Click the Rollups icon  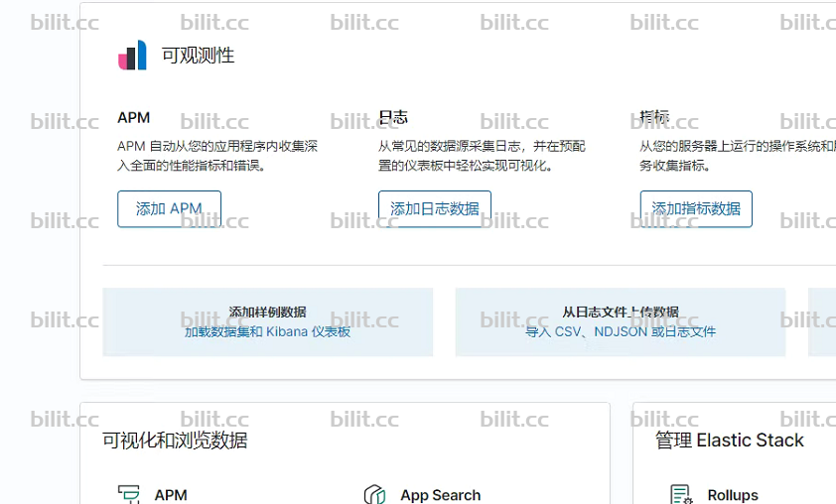681,494
